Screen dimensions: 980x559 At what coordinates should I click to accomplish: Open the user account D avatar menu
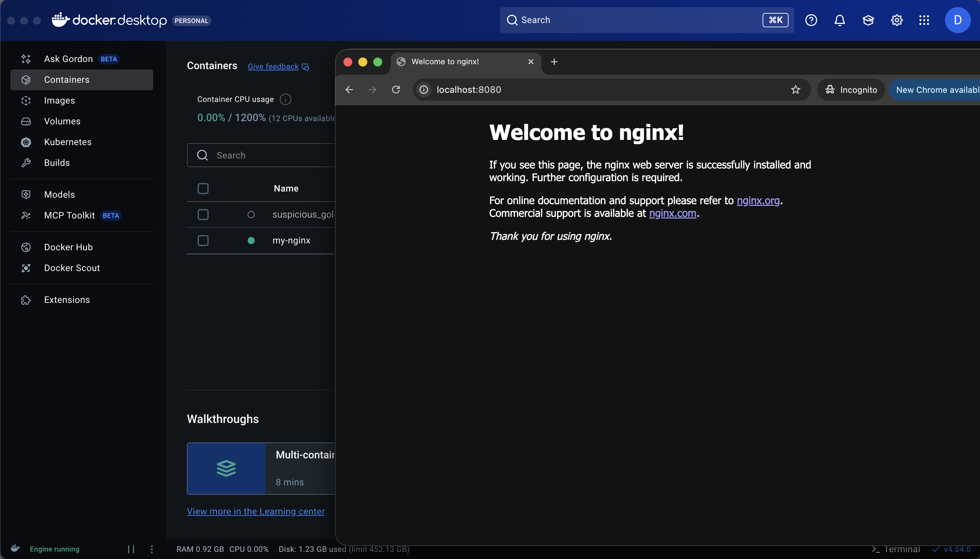[x=958, y=20]
